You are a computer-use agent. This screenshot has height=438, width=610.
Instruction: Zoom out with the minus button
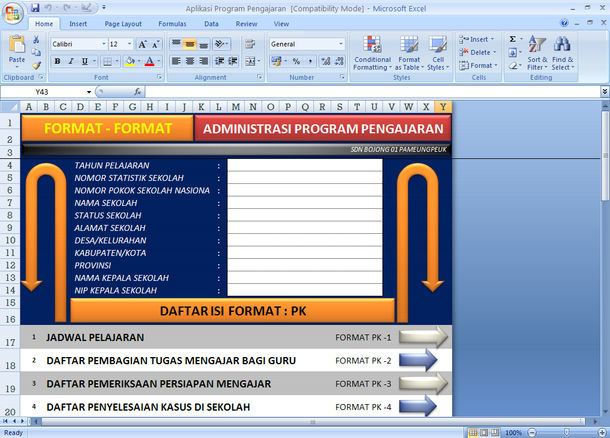point(532,433)
